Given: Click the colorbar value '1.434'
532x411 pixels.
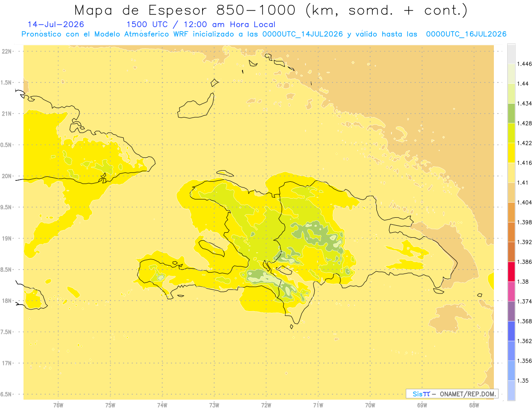Looking at the screenshot, I should click(x=524, y=103).
